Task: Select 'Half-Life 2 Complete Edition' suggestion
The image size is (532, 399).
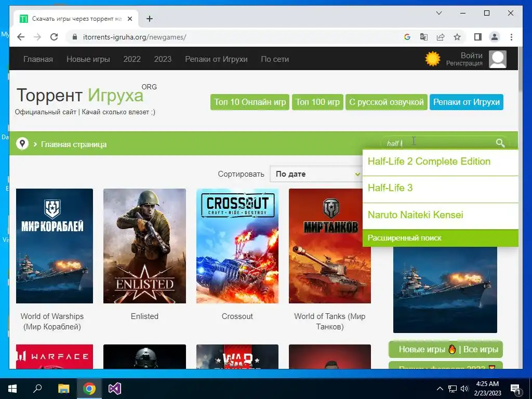Action: pyautogui.click(x=440, y=162)
